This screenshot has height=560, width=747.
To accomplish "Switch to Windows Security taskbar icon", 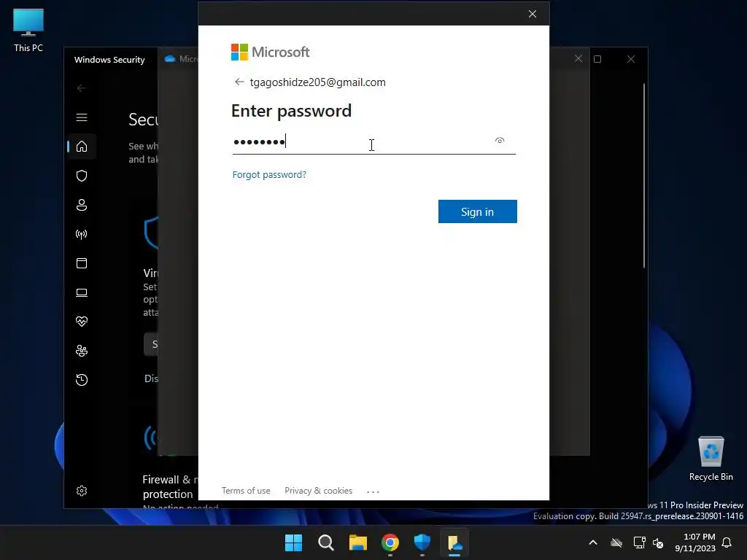I will (x=422, y=542).
